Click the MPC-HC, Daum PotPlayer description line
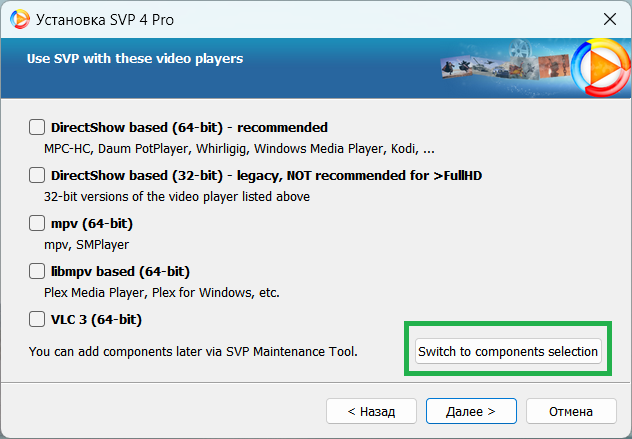632x439 pixels. tap(239, 149)
